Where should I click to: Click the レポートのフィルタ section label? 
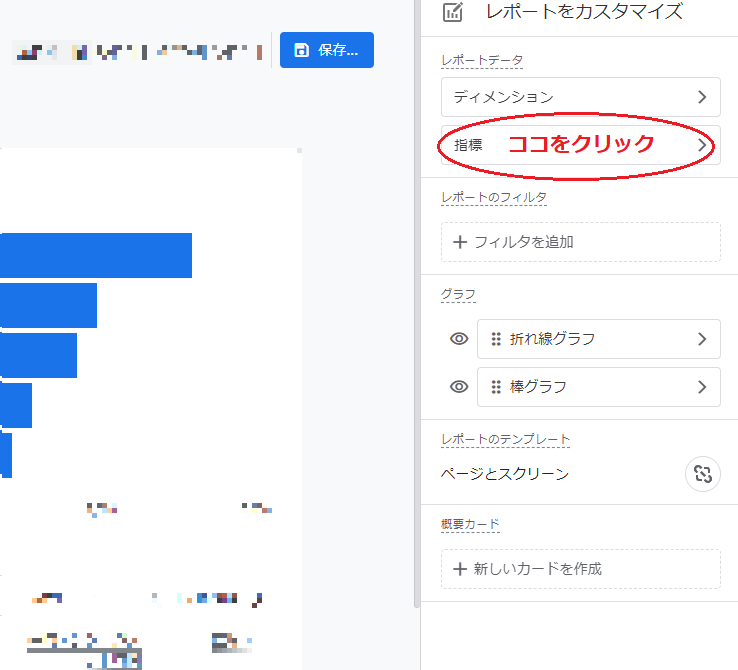(494, 197)
